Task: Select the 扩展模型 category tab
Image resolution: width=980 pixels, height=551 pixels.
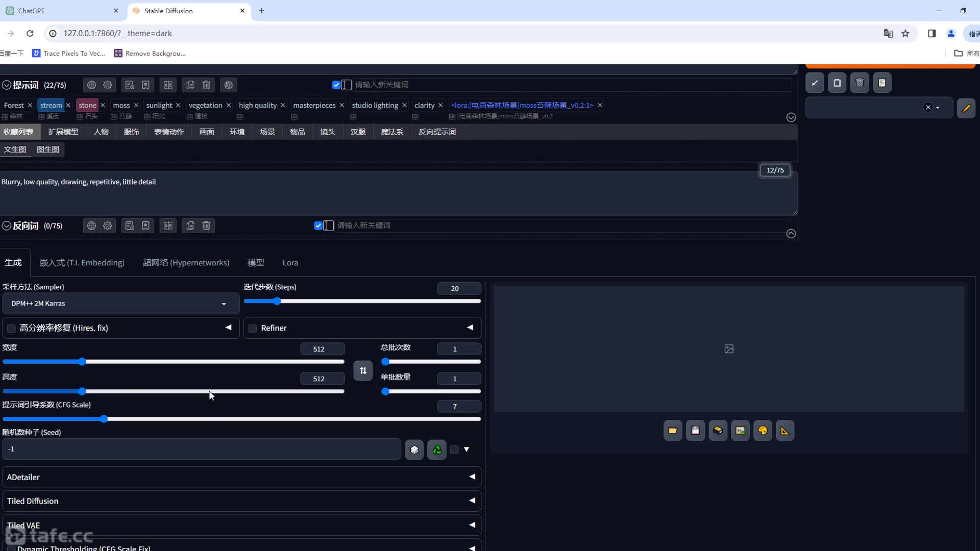Action: (x=63, y=132)
